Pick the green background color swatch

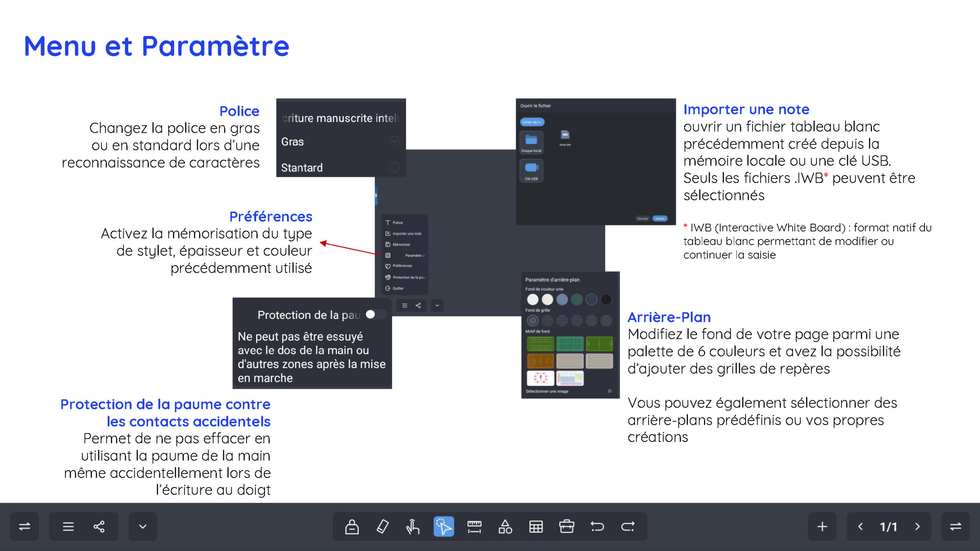click(577, 299)
